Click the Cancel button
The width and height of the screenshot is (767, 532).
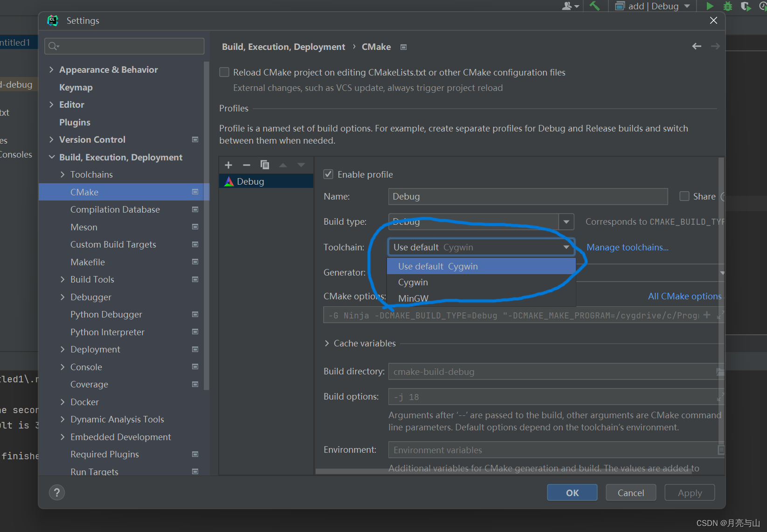631,493
